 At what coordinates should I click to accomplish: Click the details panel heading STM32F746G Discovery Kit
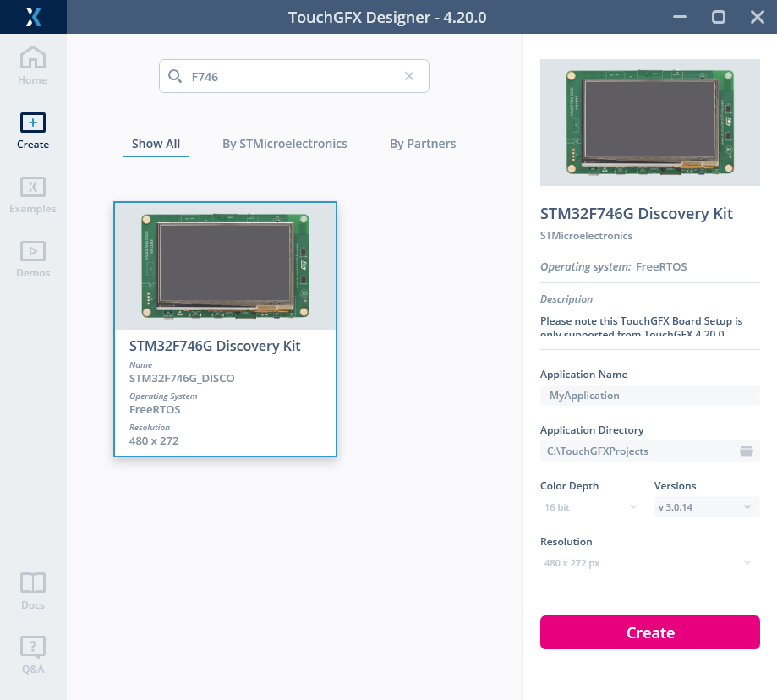click(637, 214)
